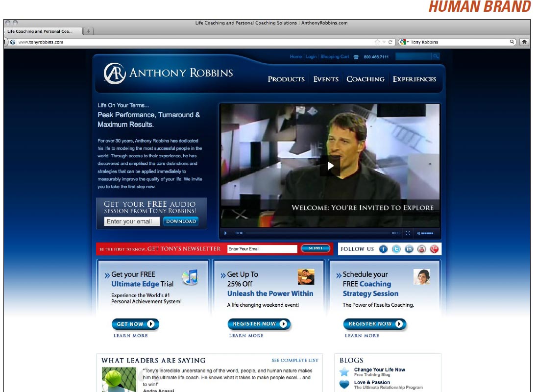
Task: Open a new browser tab
Action: pyautogui.click(x=88, y=31)
